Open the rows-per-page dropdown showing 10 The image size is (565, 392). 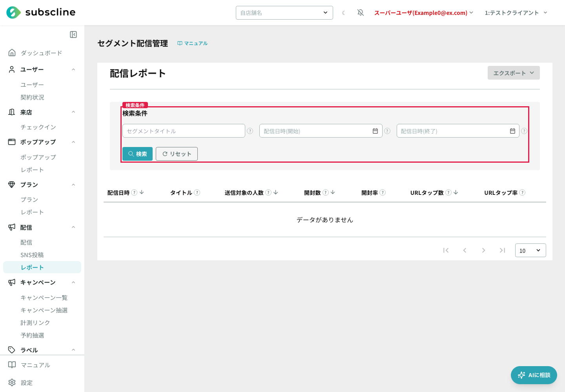[x=530, y=250]
